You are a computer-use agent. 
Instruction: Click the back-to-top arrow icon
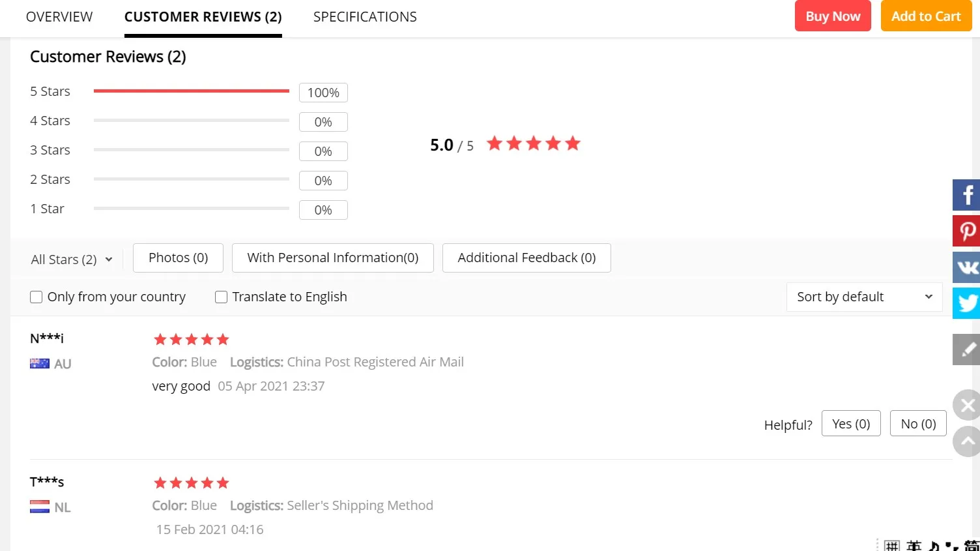click(967, 441)
